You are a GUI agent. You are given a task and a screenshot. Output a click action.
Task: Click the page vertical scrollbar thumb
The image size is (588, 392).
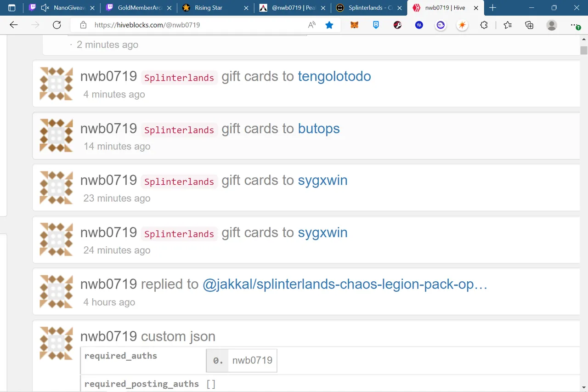pyautogui.click(x=584, y=50)
